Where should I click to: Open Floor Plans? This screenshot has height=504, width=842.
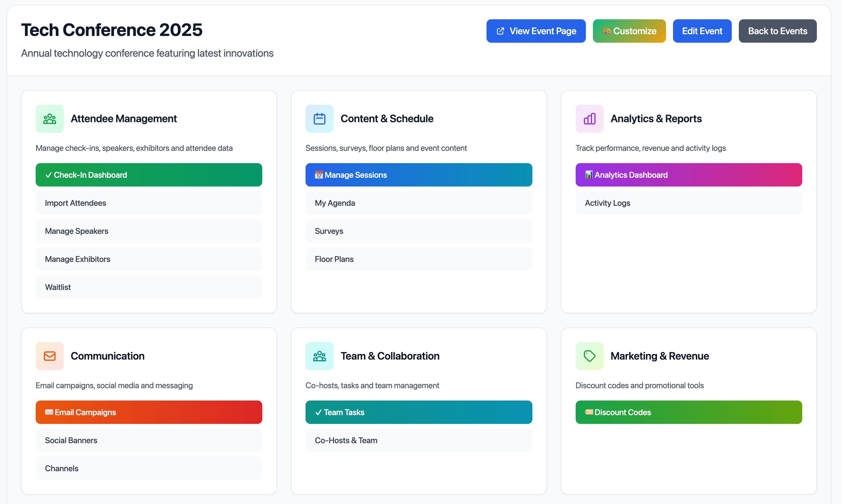418,259
